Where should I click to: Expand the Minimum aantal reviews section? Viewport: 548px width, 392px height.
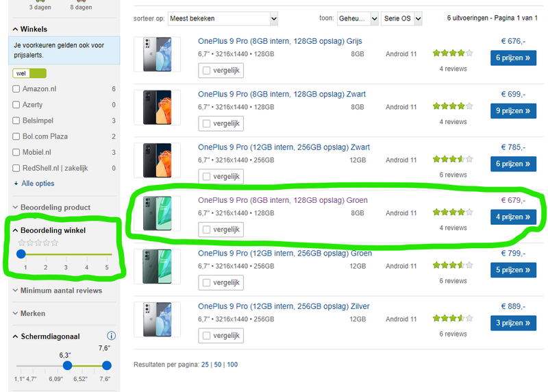pos(58,291)
